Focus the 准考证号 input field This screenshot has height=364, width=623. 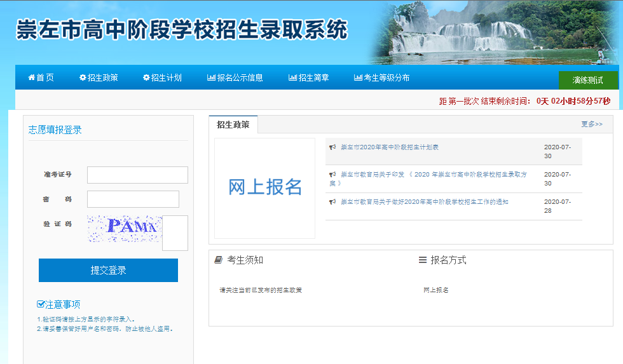137,175
